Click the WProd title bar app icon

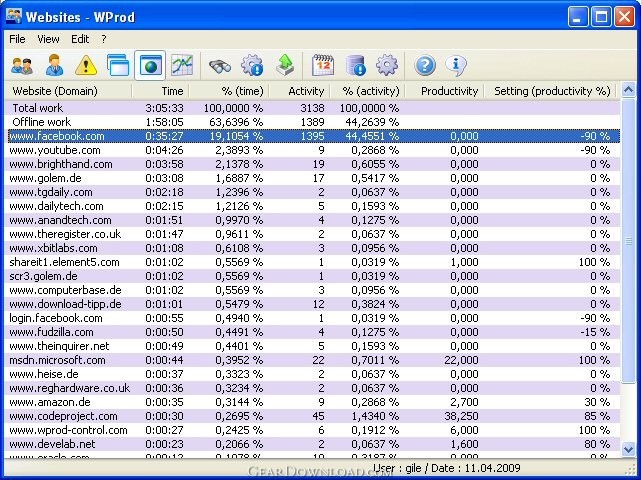coord(14,17)
